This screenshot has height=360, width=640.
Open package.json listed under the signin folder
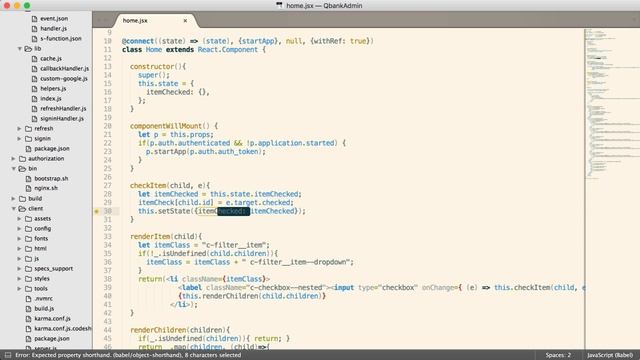(x=51, y=149)
